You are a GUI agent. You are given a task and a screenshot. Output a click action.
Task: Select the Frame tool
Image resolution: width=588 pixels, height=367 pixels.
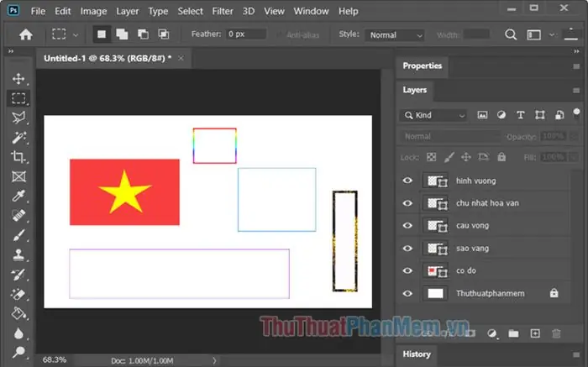pyautogui.click(x=18, y=176)
